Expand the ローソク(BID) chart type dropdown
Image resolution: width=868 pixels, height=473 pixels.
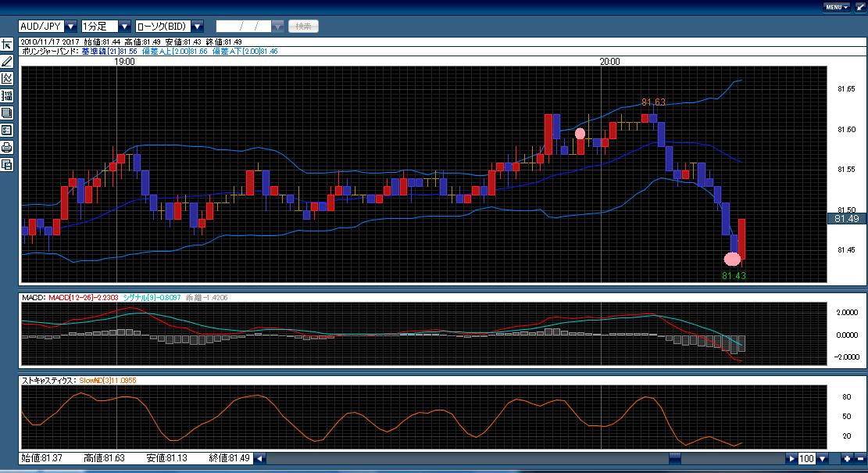[197, 26]
